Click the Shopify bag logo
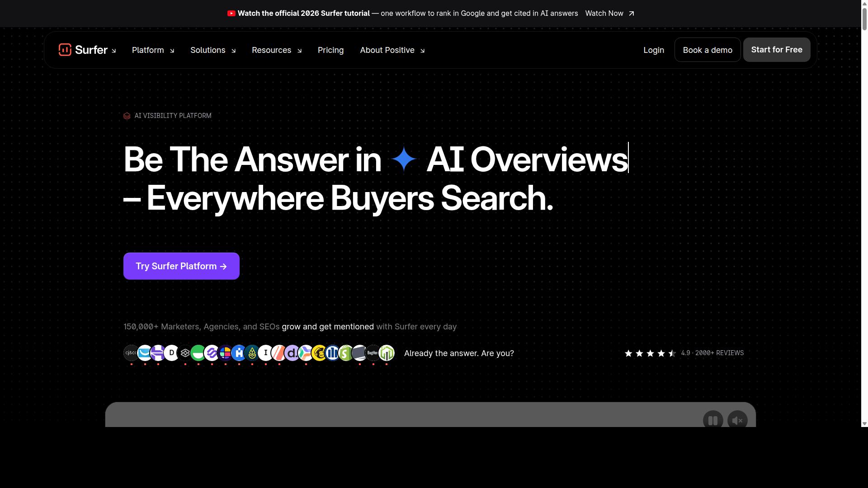The height and width of the screenshot is (488, 868). click(x=346, y=353)
